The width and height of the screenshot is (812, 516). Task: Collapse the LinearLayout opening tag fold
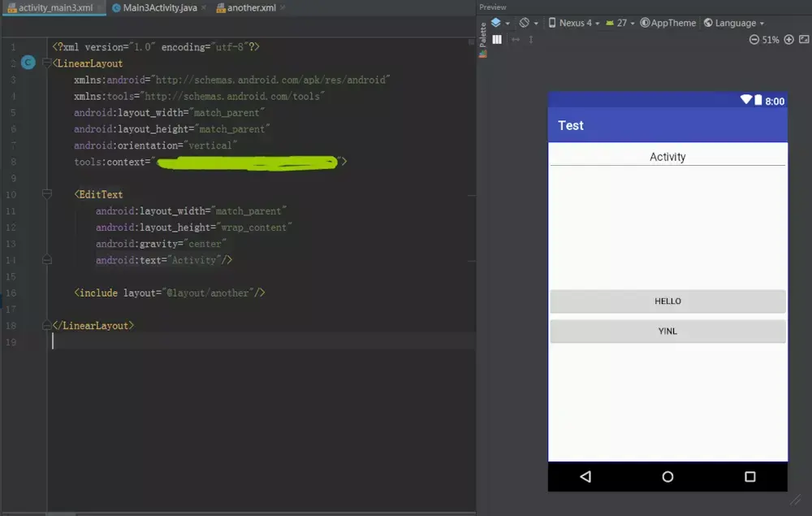(46, 63)
